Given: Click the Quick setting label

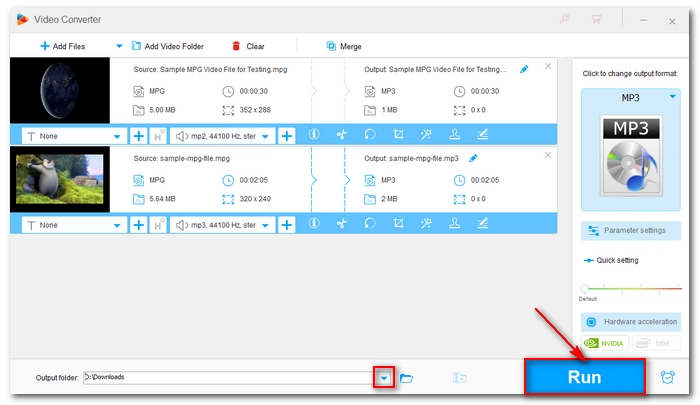Looking at the screenshot, I should click(617, 260).
